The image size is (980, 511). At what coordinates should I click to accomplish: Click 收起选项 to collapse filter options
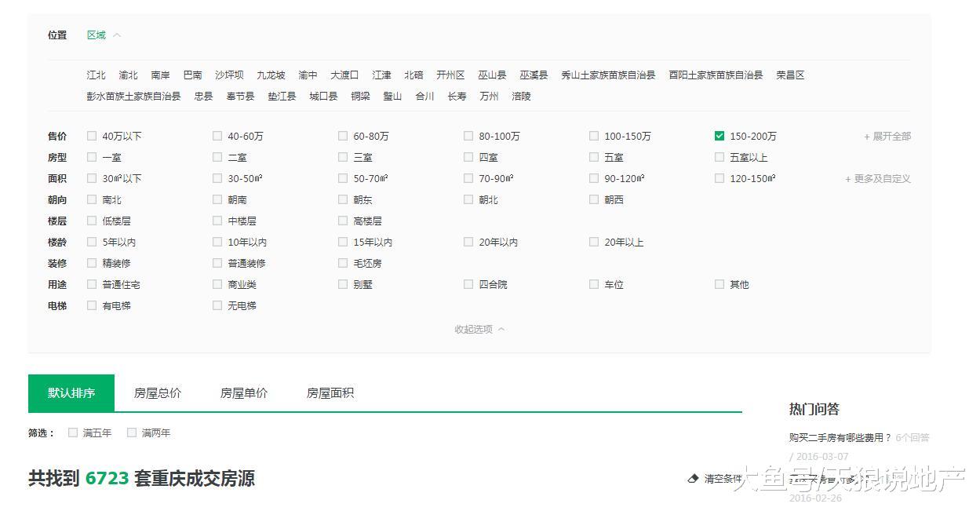pos(473,330)
